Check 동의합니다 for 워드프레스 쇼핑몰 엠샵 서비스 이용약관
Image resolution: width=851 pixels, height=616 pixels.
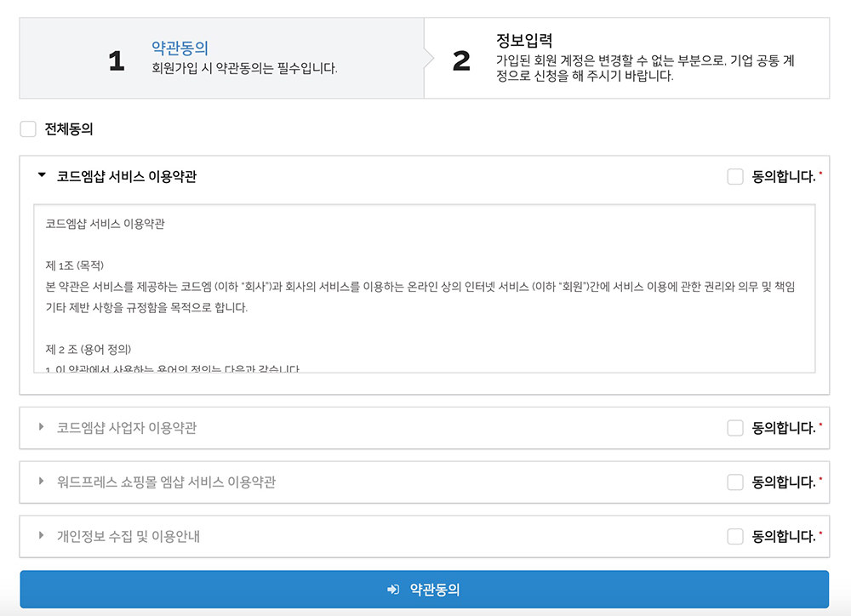tap(734, 482)
